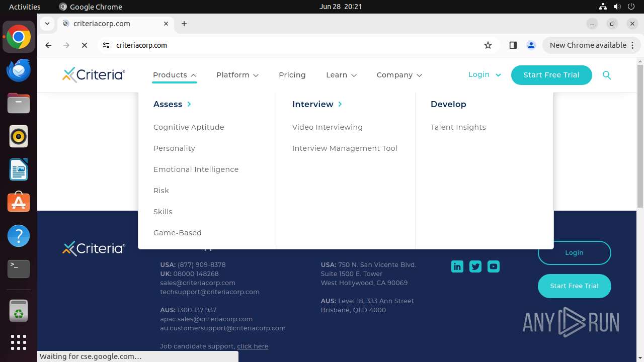The height and width of the screenshot is (362, 644).
Task: Open the Interview section link
Action: click(317, 104)
